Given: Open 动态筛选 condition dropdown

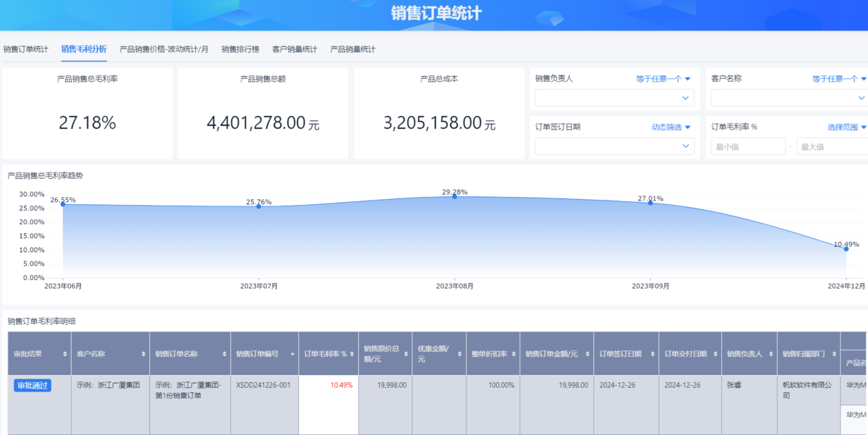Looking at the screenshot, I should click(x=671, y=127).
